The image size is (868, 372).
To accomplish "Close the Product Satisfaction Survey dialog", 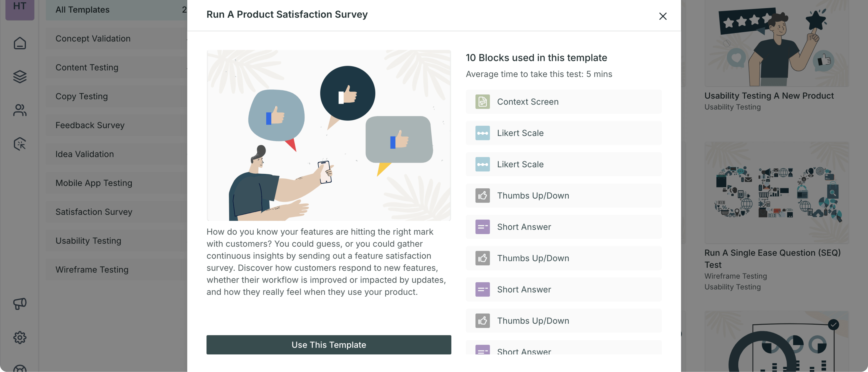I will tap(663, 16).
